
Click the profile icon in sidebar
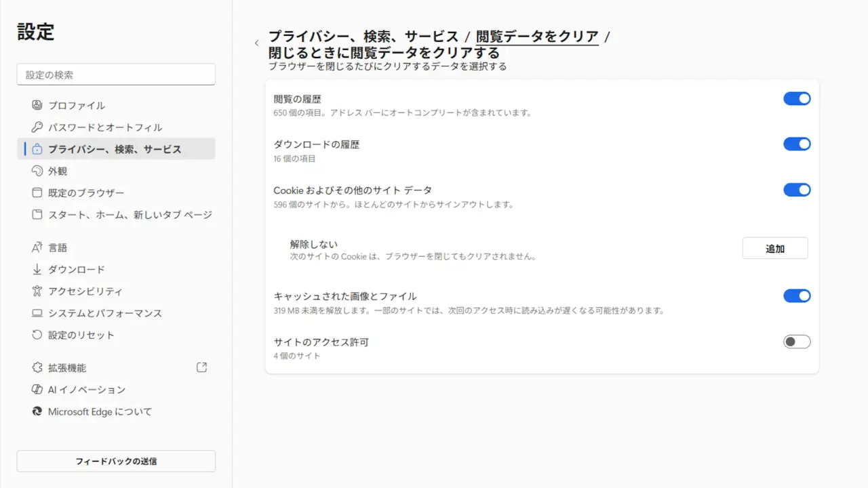click(37, 105)
